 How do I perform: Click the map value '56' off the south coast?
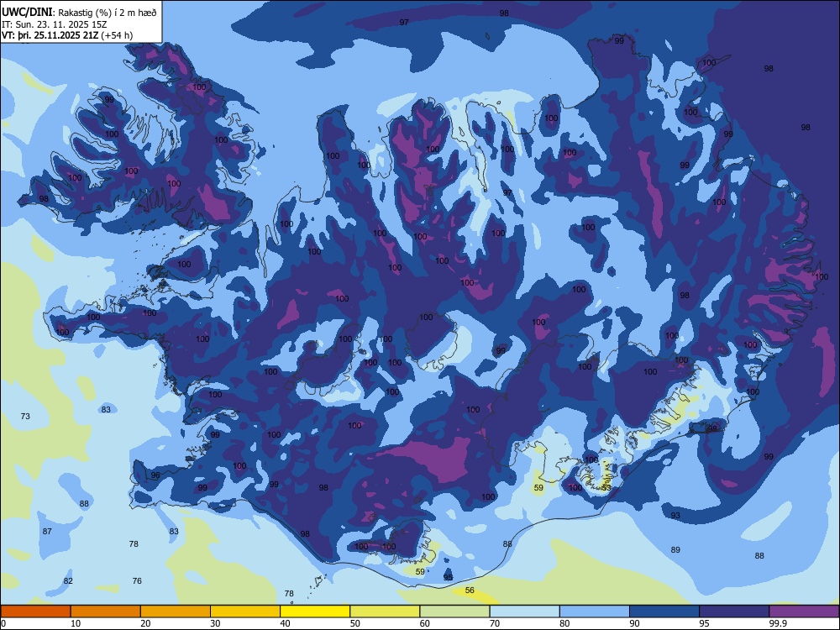[470, 590]
